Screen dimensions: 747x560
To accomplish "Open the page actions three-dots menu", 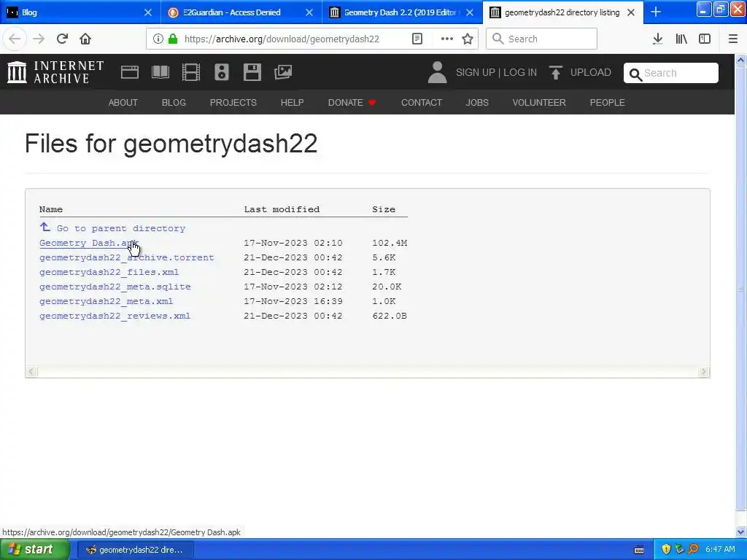I will click(x=447, y=39).
